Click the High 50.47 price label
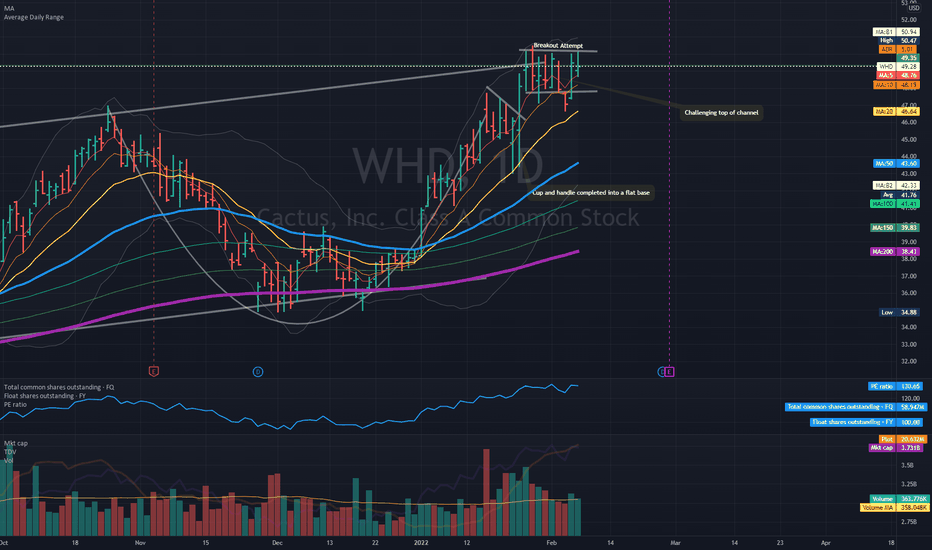The image size is (932, 550). (x=900, y=40)
